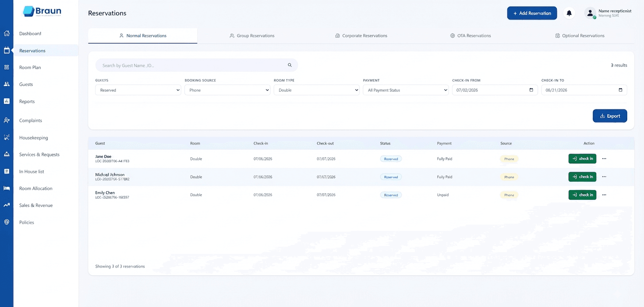Image resolution: width=644 pixels, height=307 pixels.
Task: Check in Jane Doe
Action: point(582,159)
